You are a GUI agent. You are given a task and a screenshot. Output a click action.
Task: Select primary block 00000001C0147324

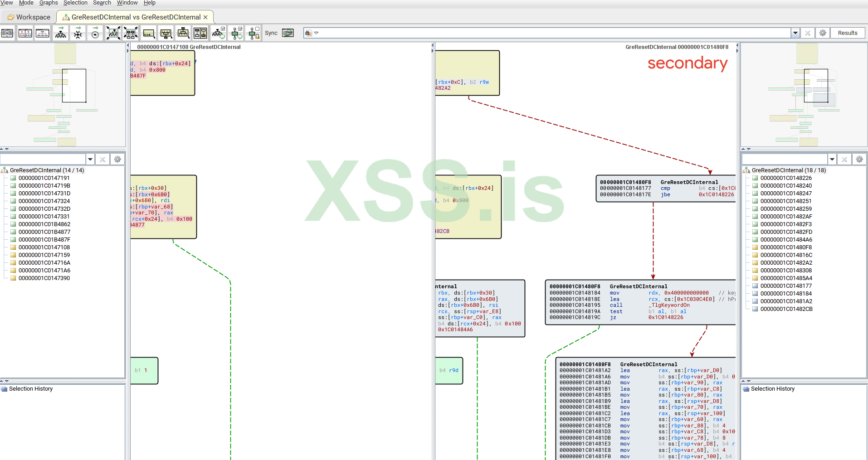pos(44,201)
